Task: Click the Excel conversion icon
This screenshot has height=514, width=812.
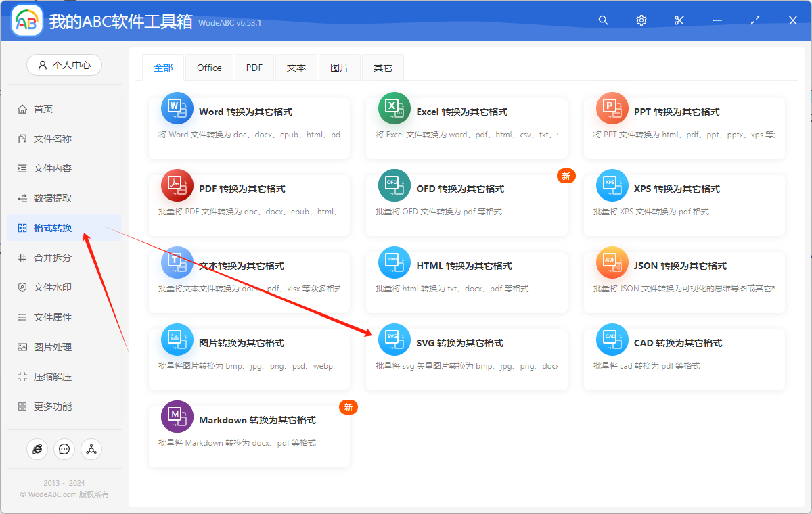Action: tap(394, 108)
